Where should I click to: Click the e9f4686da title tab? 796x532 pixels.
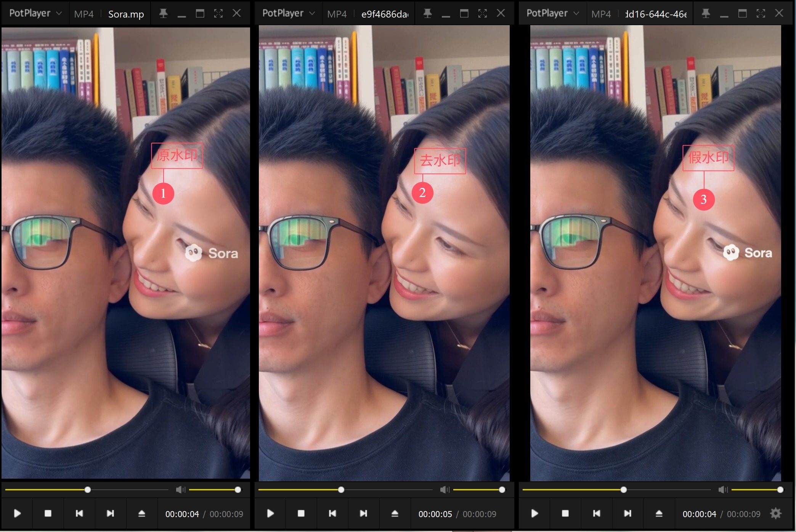pos(384,14)
